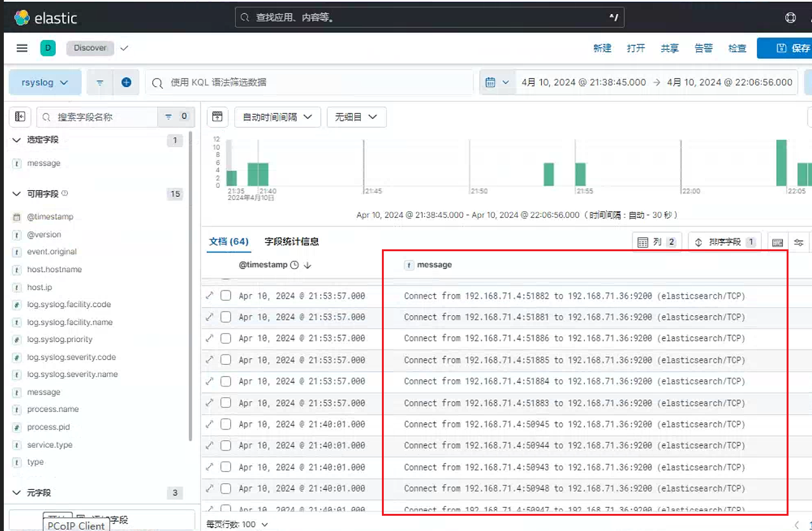Focus the 搜索字段名称 search box

(97, 117)
